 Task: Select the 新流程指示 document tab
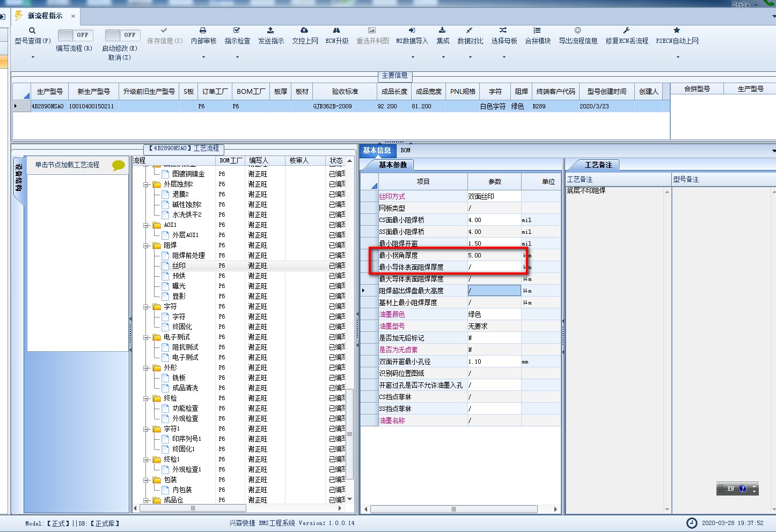45,16
